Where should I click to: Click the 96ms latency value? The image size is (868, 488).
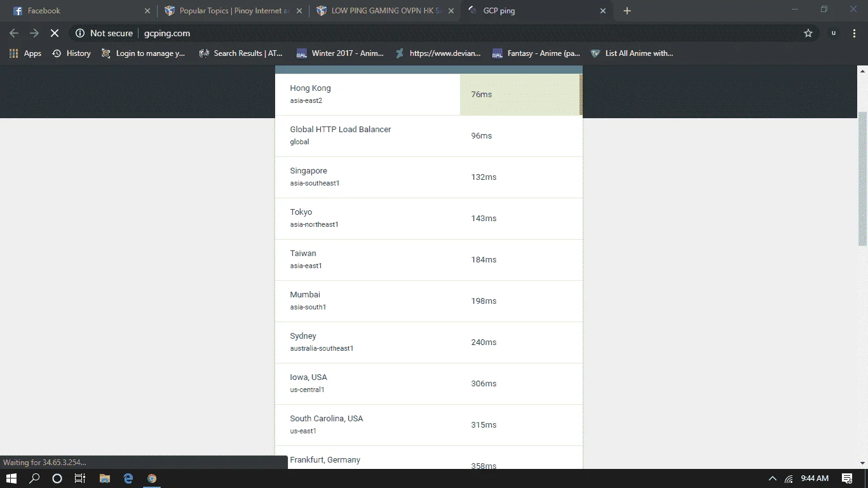click(x=482, y=136)
